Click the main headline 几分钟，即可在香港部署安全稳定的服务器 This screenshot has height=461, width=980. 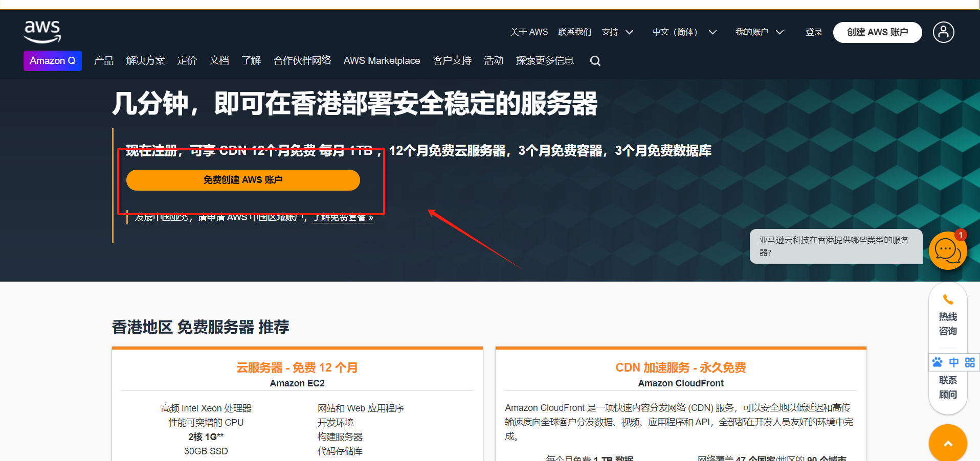click(355, 104)
